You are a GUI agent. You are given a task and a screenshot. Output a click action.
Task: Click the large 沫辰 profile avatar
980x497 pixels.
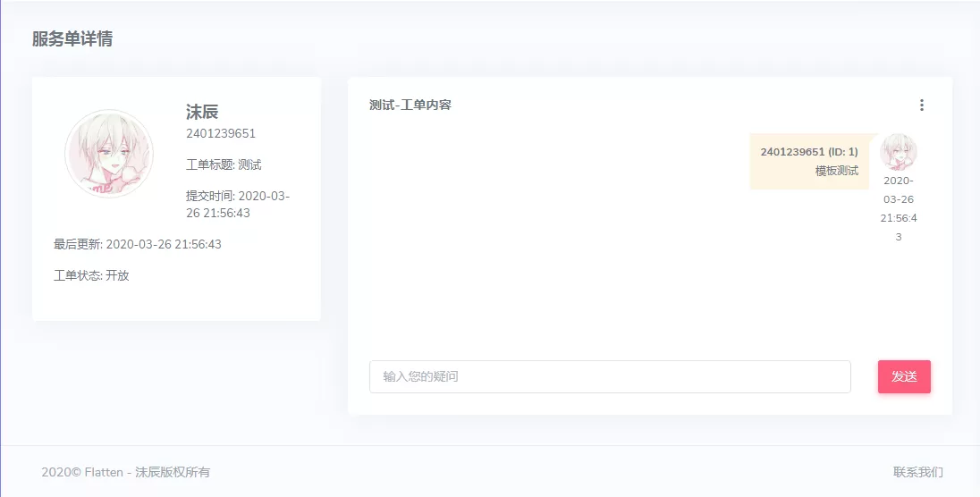point(109,154)
